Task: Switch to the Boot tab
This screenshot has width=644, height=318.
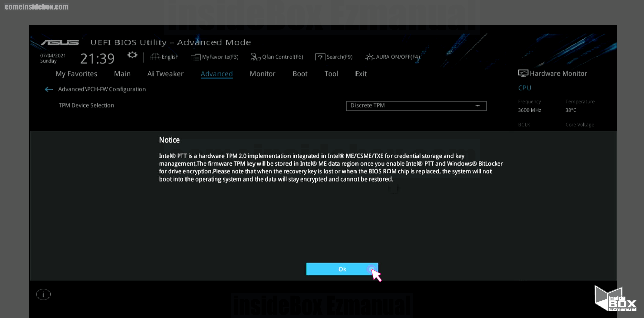Action: 300,74
